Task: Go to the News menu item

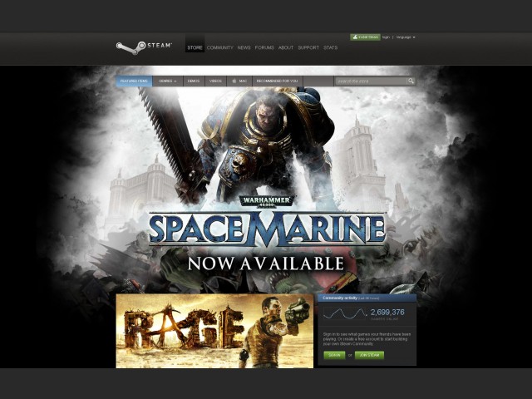Action: click(x=244, y=47)
